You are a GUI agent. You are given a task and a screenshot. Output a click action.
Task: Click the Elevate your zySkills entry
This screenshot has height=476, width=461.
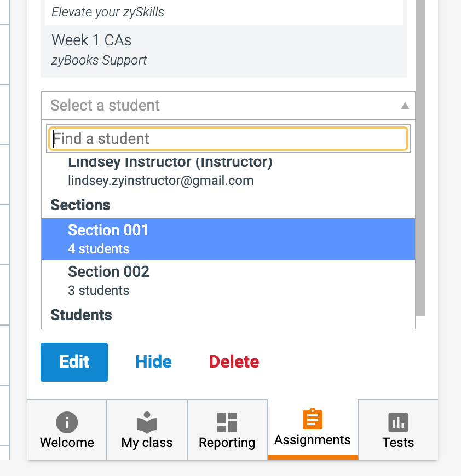tap(224, 12)
